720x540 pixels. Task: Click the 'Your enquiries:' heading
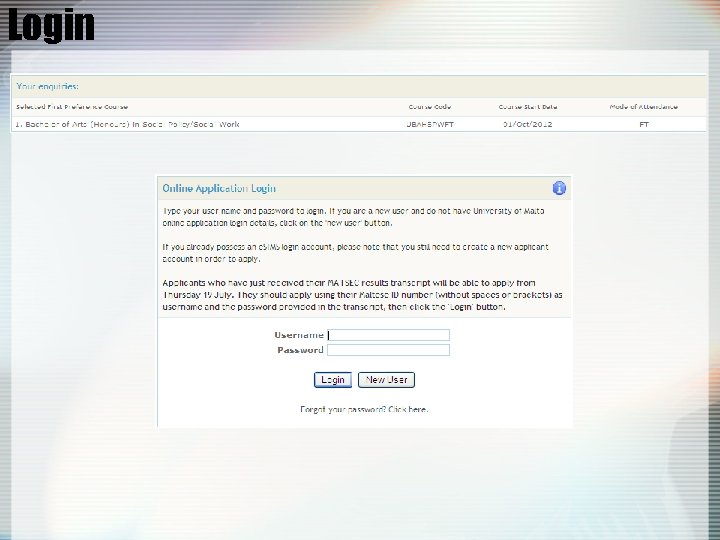47,86
